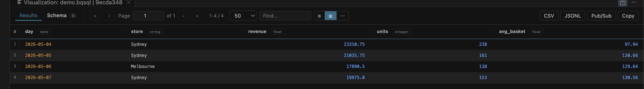
Task: Open the page size dropdown showing 50
Action: point(243,16)
